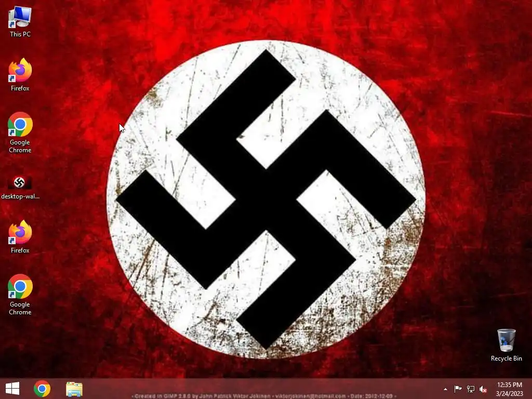532x399 pixels.
Task: Open the taskbar clock showing 12:35 PM
Action: (509, 389)
